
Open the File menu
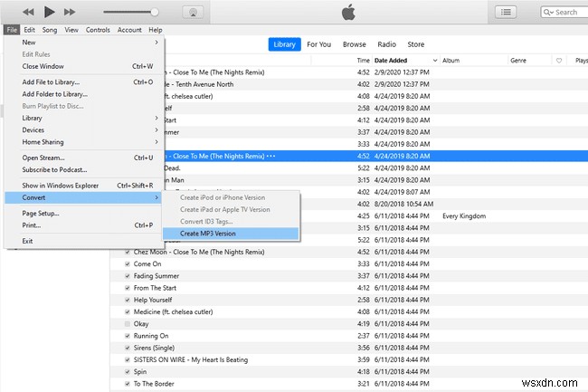coord(12,30)
